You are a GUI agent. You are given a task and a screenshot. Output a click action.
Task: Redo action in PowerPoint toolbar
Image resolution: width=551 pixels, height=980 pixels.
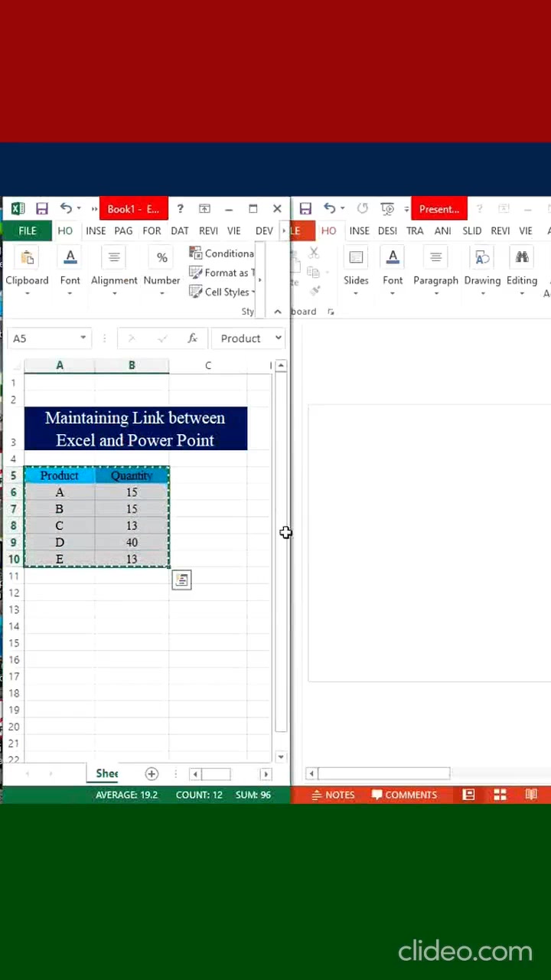363,208
